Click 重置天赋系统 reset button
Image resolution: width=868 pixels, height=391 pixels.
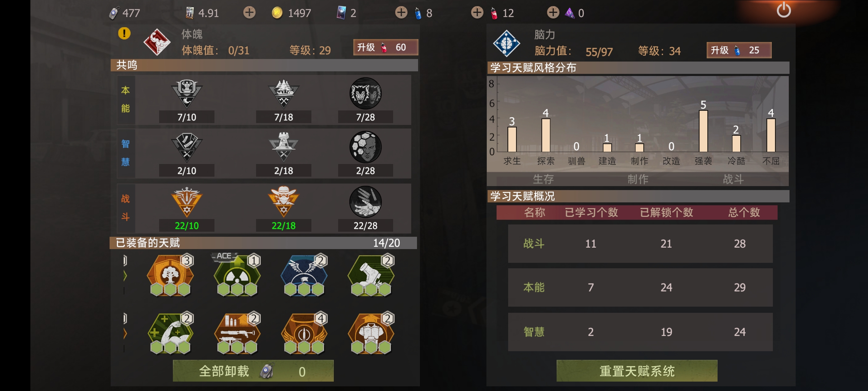(637, 371)
